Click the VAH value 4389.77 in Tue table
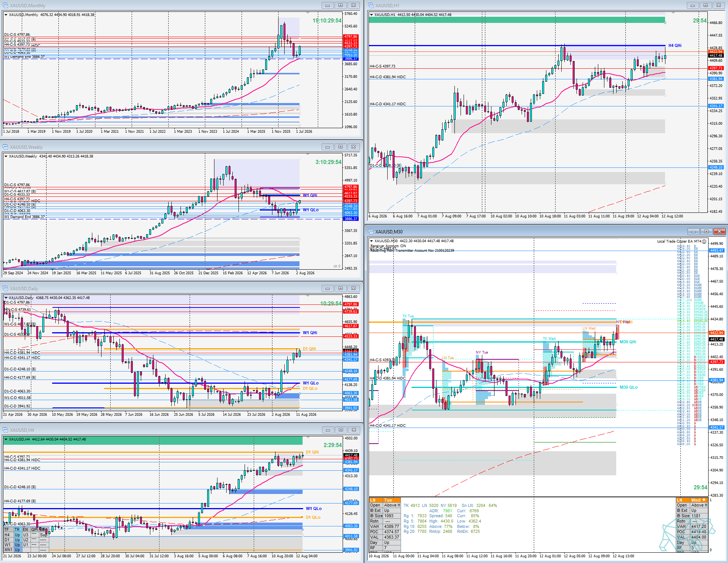Viewport: 728px width, 563px height. tap(391, 527)
